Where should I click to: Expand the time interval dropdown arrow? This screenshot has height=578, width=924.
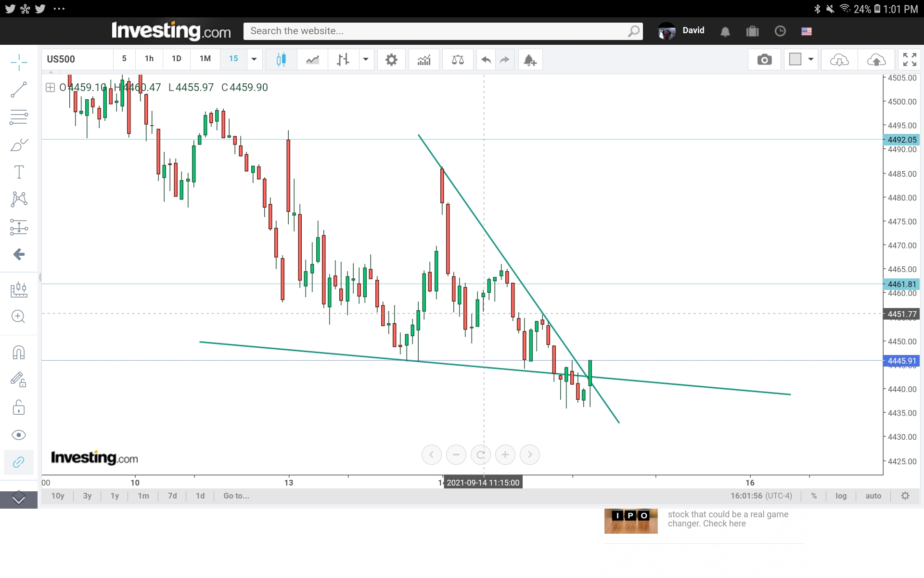(254, 59)
